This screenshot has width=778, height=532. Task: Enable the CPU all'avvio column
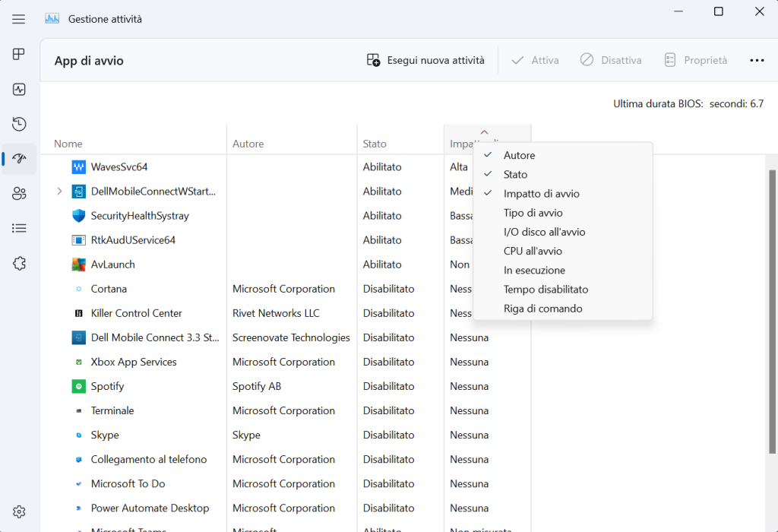[563, 251]
